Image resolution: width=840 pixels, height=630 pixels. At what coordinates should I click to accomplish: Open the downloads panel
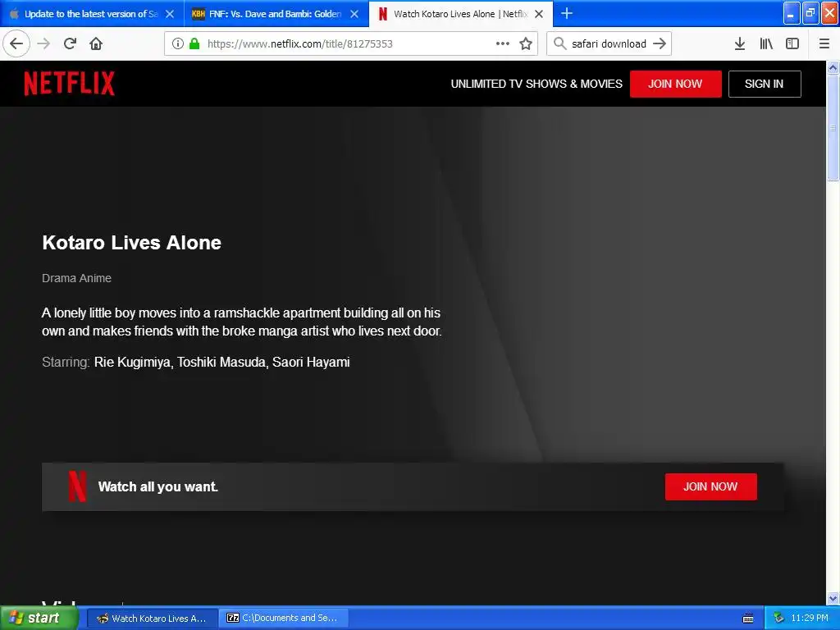click(x=740, y=43)
